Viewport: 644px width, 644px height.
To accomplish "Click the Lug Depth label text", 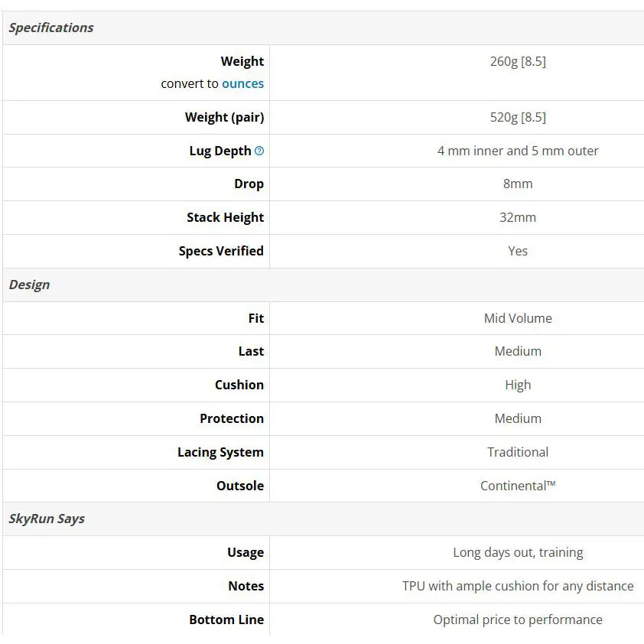I will [x=220, y=151].
